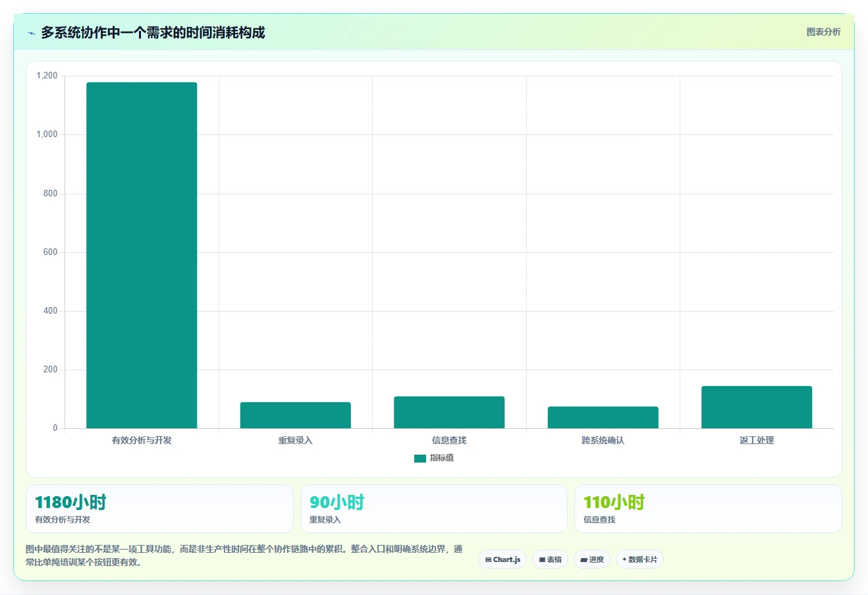Select the 跨系统确认 bar in chart
This screenshot has height=595, width=868.
[603, 417]
